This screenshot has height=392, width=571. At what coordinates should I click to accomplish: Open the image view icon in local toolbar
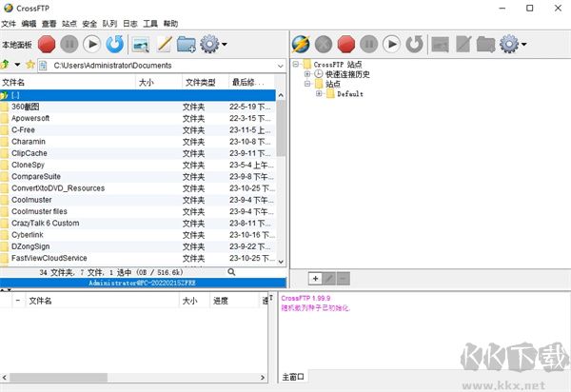pyautogui.click(x=141, y=45)
